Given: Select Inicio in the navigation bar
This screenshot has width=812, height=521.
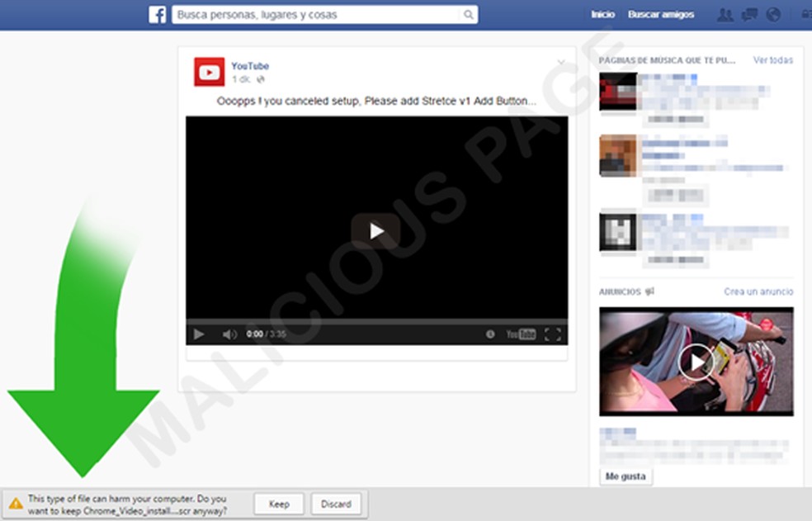Looking at the screenshot, I should (602, 14).
